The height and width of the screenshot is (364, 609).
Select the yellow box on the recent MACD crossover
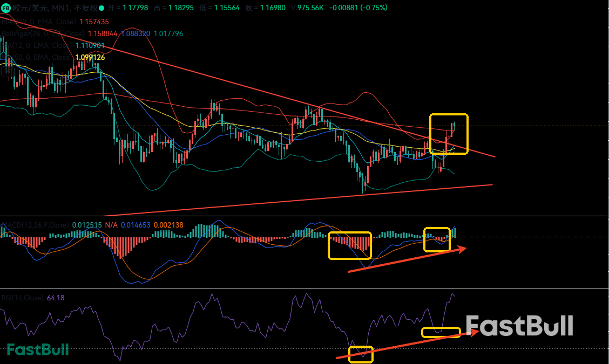[x=437, y=239]
